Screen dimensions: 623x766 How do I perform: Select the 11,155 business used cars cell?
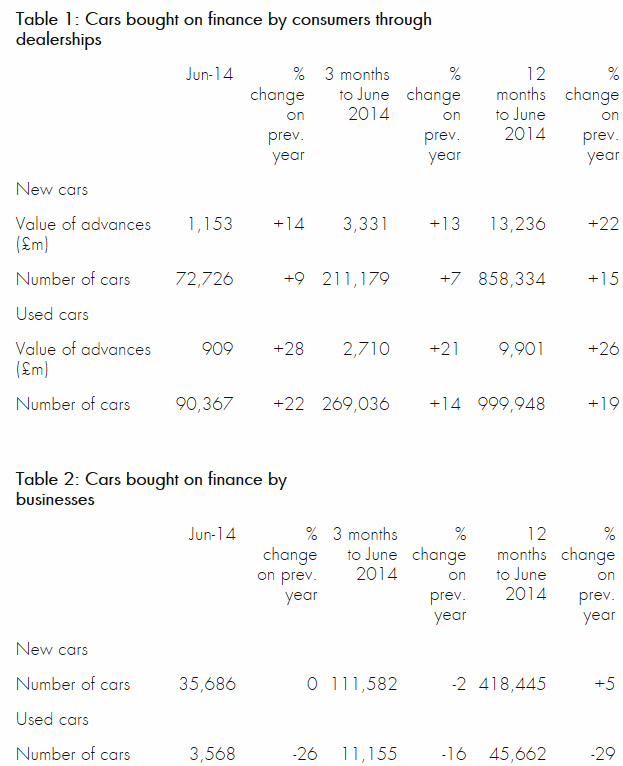tap(369, 754)
